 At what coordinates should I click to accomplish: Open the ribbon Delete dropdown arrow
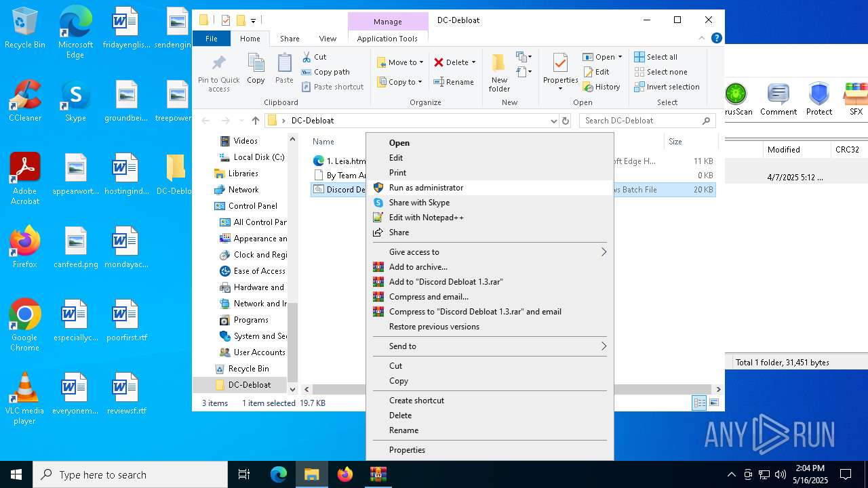pyautogui.click(x=473, y=62)
